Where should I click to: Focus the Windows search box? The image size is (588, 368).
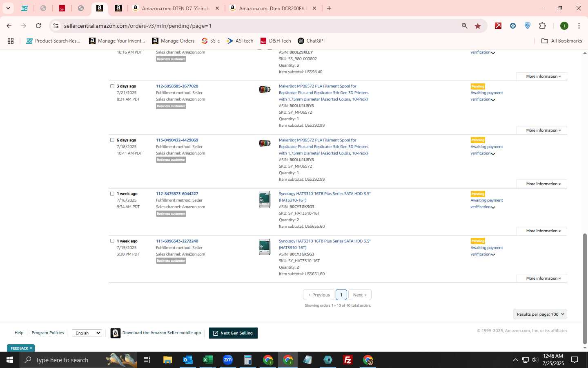[78, 360]
